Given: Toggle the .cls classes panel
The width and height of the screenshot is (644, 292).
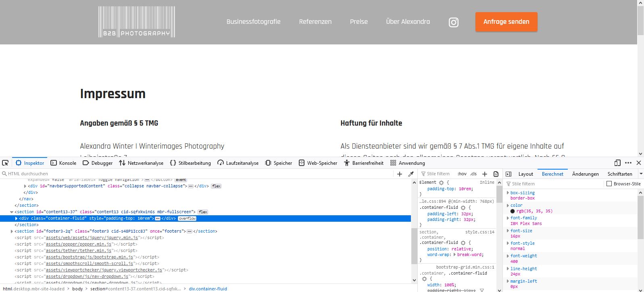Looking at the screenshot, I should (473, 174).
